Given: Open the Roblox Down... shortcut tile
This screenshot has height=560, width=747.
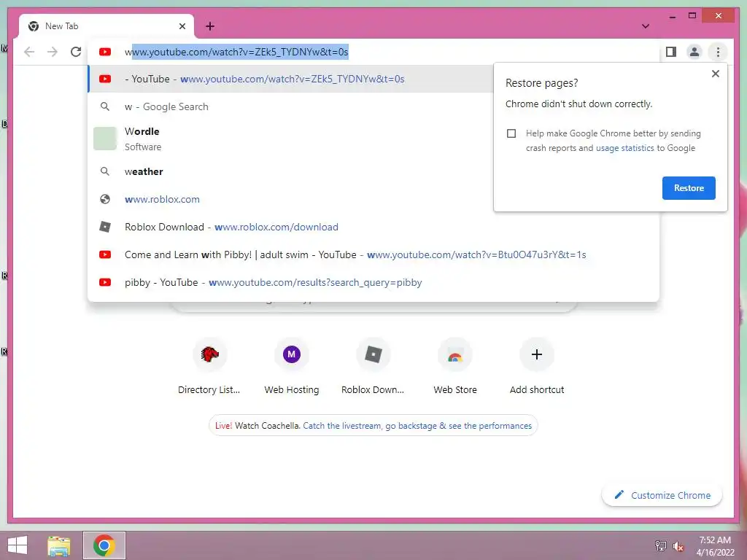Looking at the screenshot, I should click(x=373, y=367).
